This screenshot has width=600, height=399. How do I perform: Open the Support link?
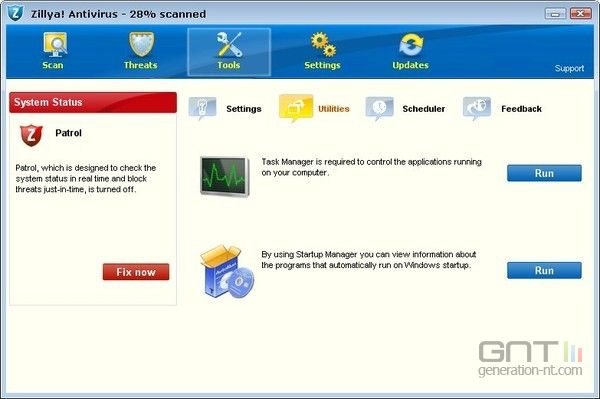[569, 68]
